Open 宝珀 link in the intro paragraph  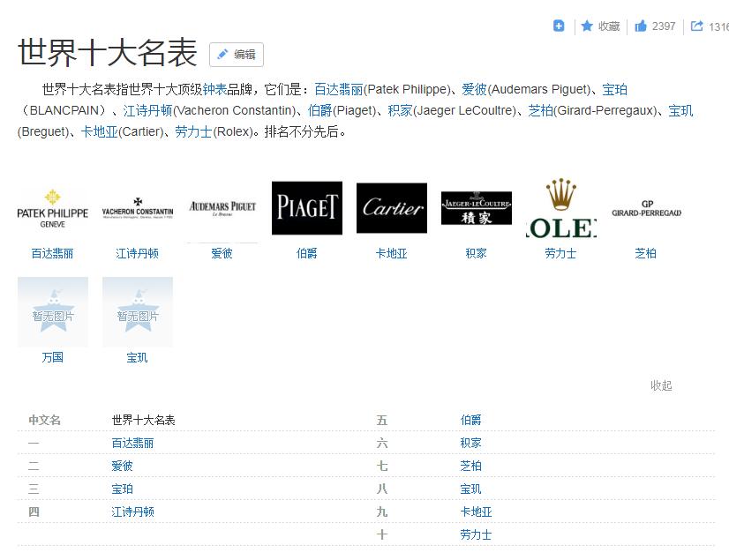(614, 89)
